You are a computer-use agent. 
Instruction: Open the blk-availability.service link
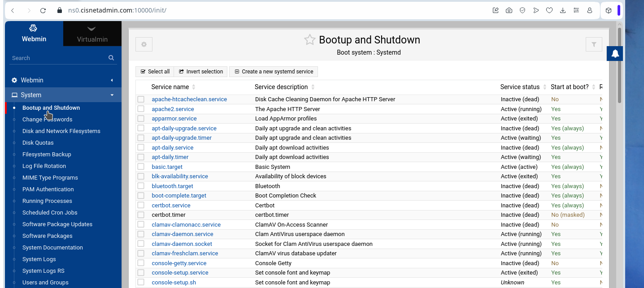[x=180, y=176]
